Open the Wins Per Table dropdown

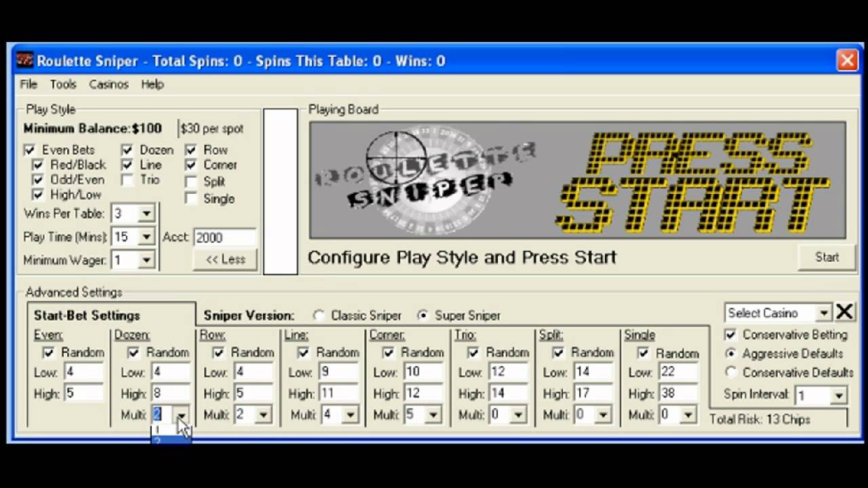[x=146, y=214]
